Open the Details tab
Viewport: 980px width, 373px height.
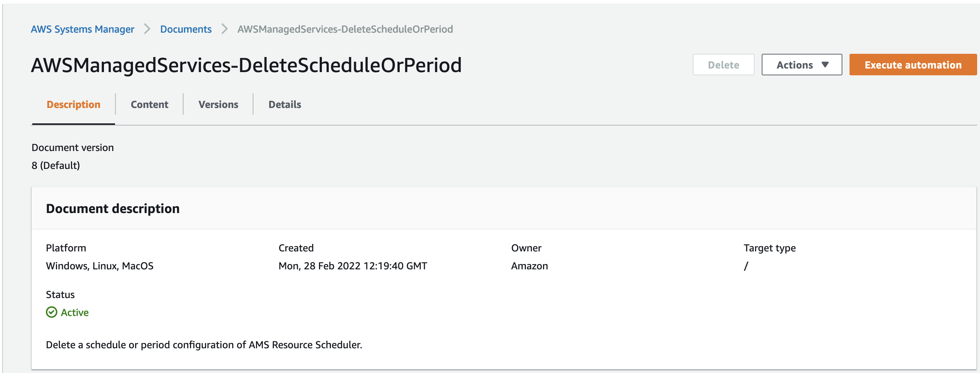coord(284,104)
